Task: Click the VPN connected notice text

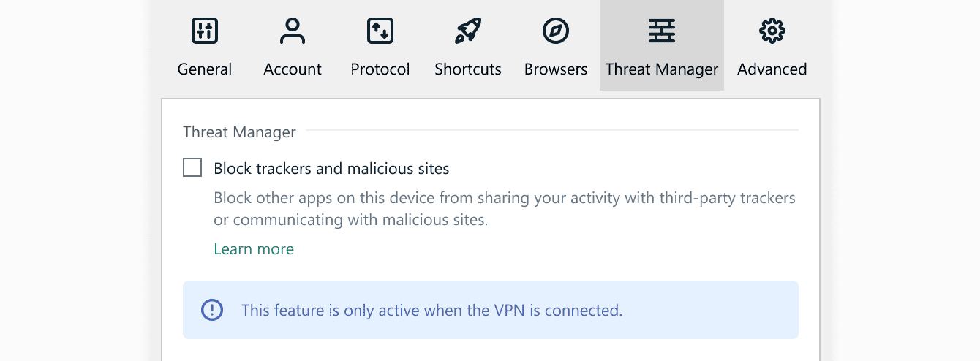Action: 431,310
